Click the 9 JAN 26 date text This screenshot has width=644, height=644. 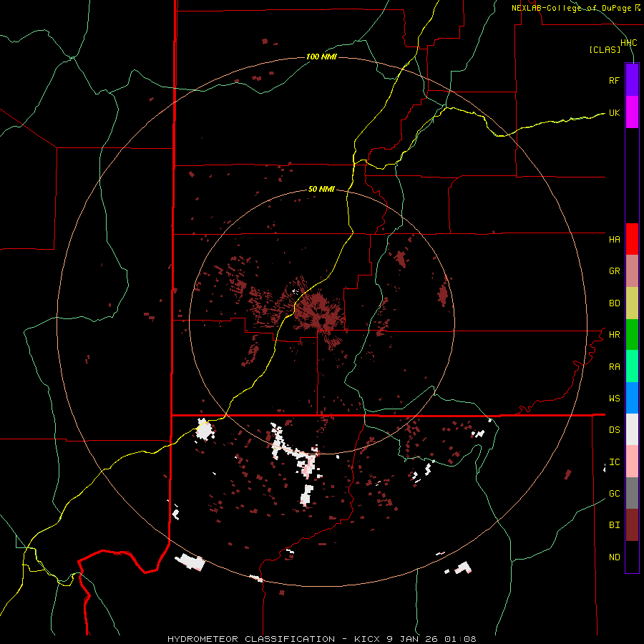click(x=412, y=639)
